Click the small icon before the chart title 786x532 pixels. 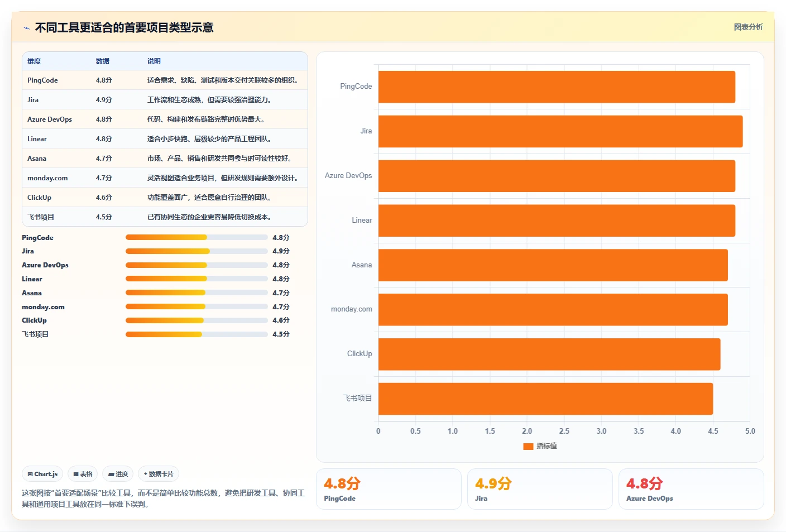point(26,28)
